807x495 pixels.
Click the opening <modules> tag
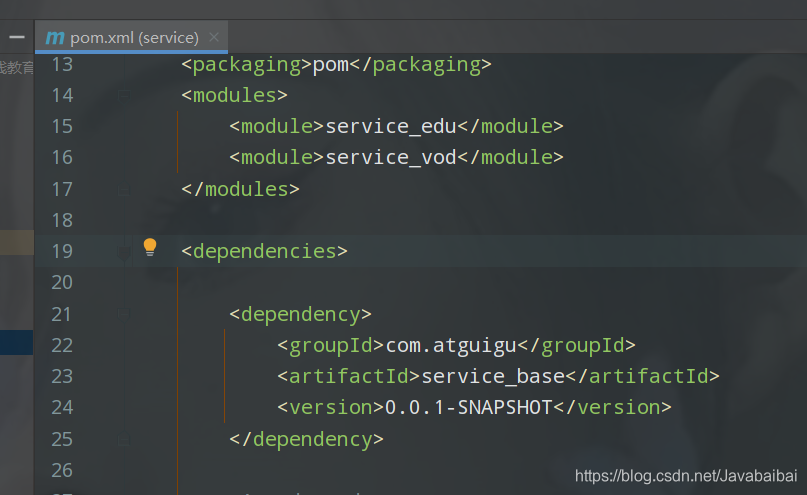[234, 95]
